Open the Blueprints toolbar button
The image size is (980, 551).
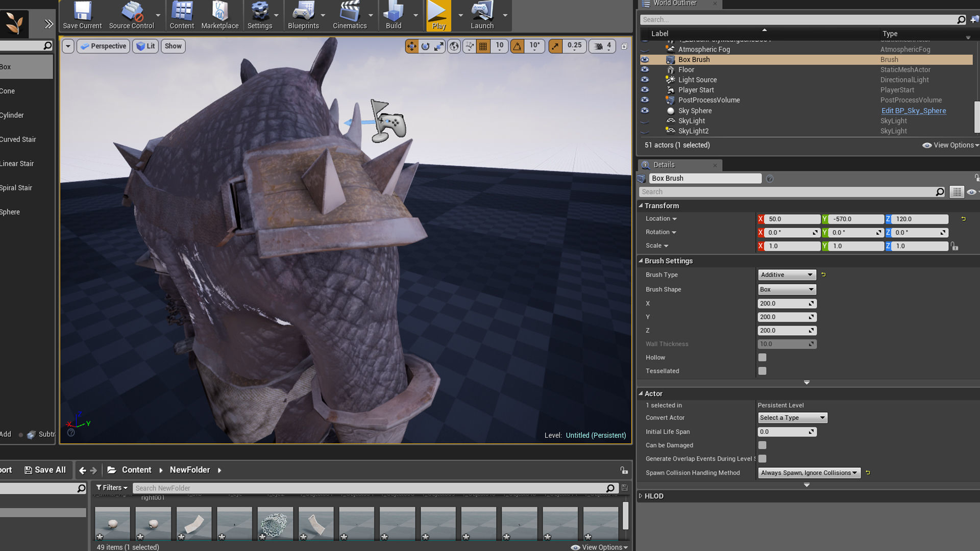(303, 15)
